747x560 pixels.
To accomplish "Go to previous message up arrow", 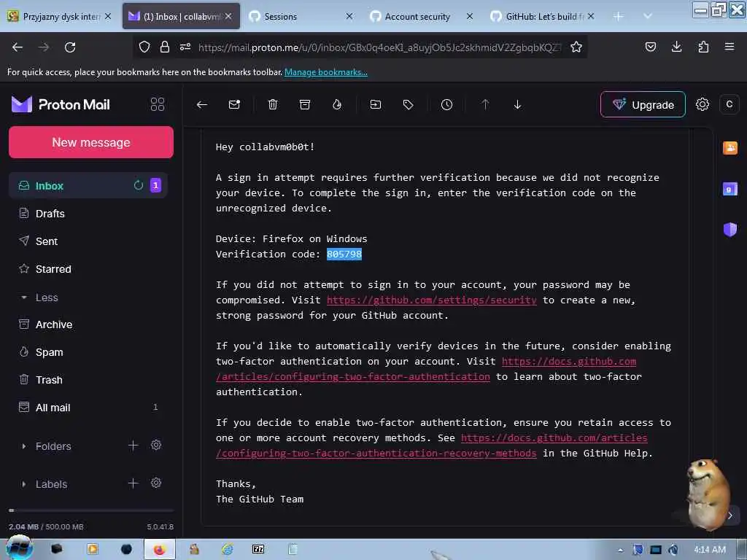I will (x=485, y=105).
